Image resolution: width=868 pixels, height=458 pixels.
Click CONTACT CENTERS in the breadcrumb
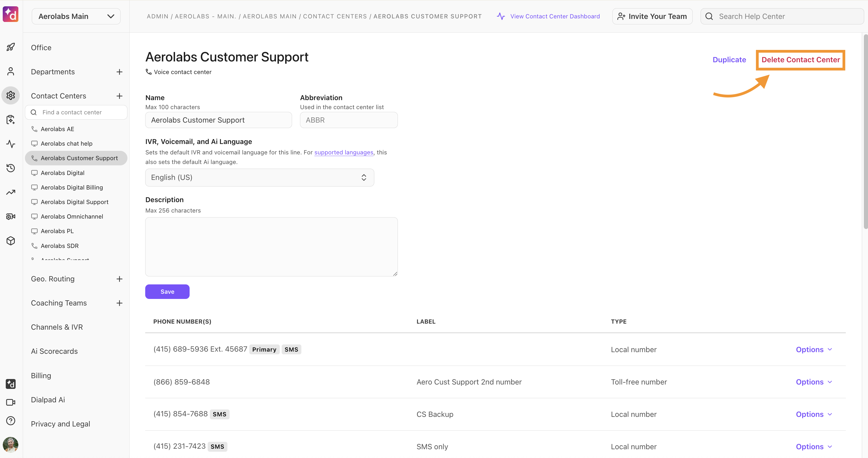point(335,16)
